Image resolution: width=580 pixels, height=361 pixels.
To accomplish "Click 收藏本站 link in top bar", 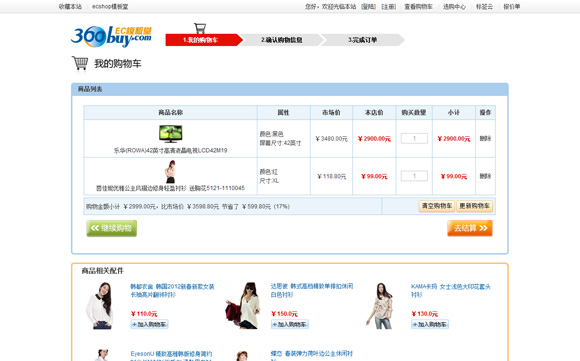I will [x=70, y=7].
